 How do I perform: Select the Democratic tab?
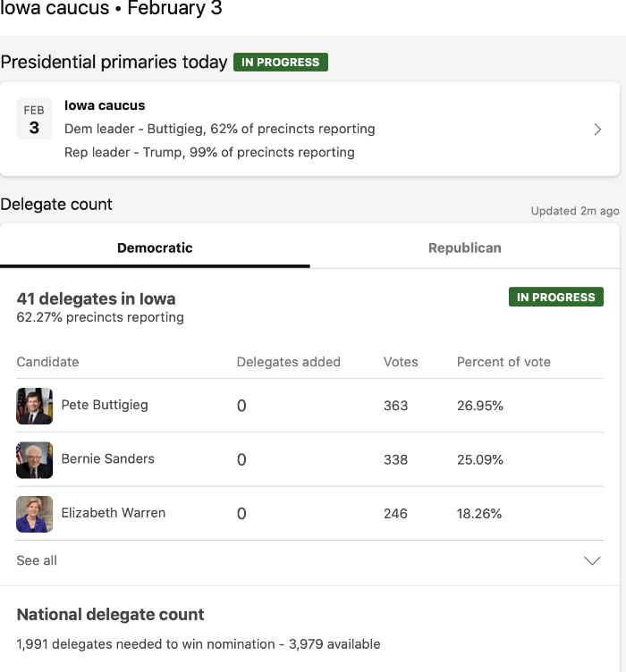155,248
